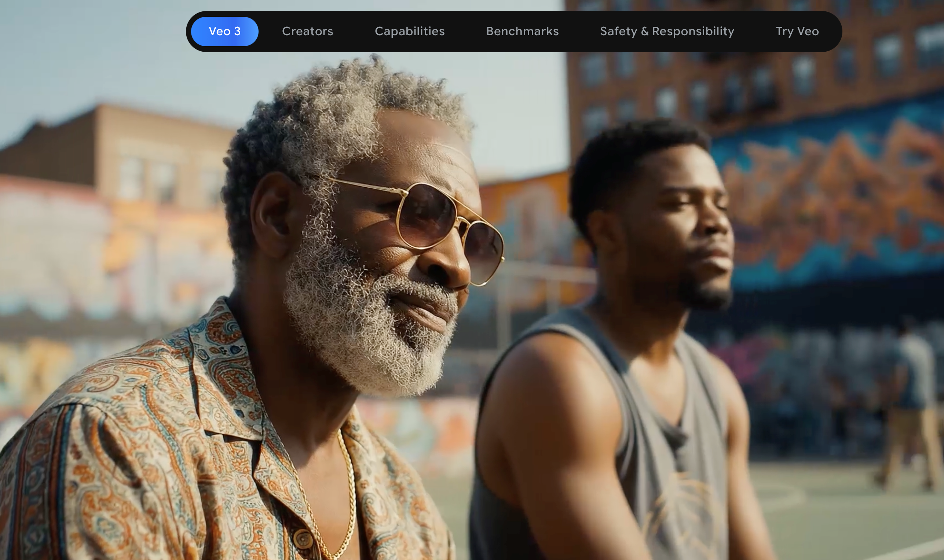Open the Creators section
The image size is (944, 560).
click(x=307, y=31)
